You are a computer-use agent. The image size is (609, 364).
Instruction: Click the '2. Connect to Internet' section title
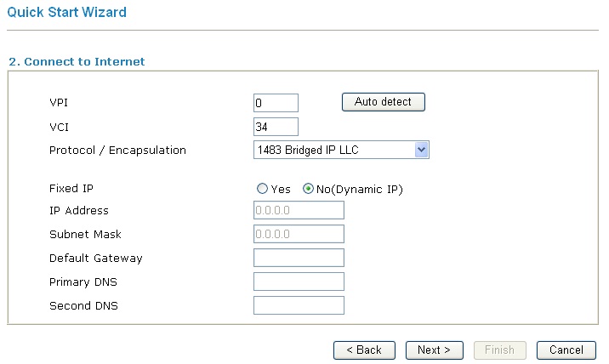pos(77,62)
